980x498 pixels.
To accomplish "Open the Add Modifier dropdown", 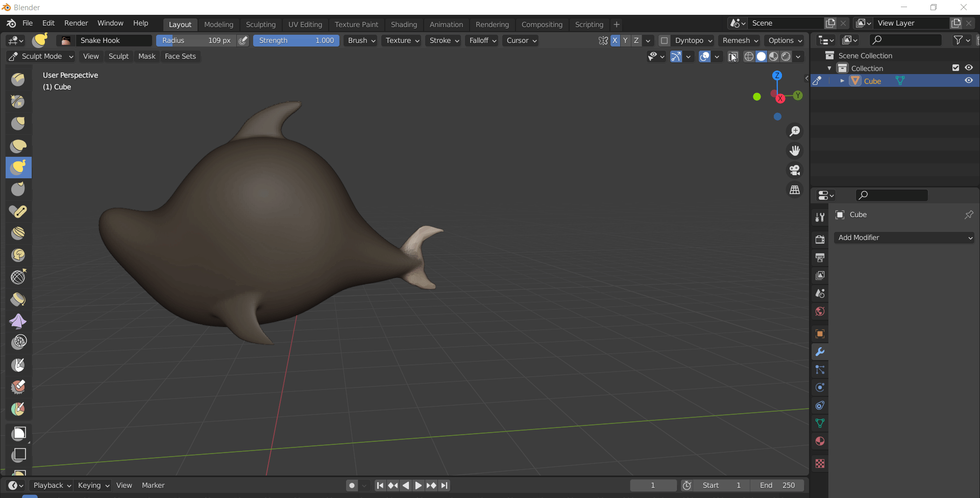I will tap(904, 238).
